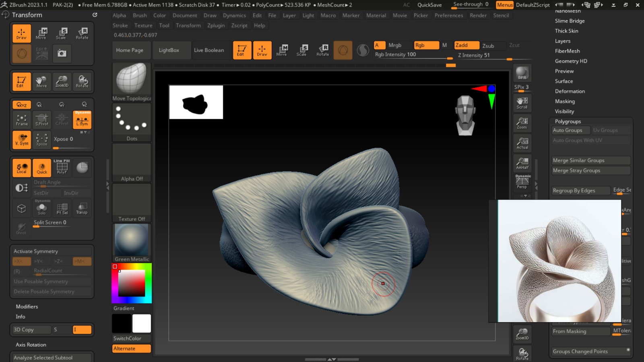
Task: Click the LightBox button
Action: click(x=169, y=50)
